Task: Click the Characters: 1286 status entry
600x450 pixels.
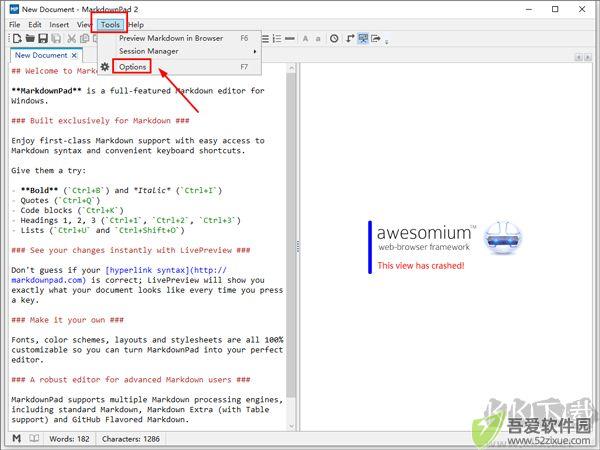Action: [x=131, y=439]
